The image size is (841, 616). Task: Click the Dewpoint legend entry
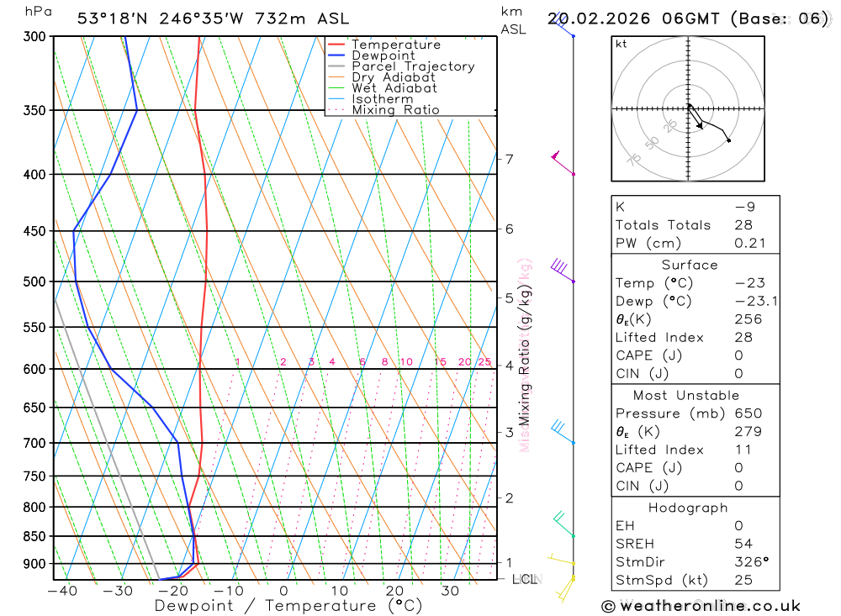(x=372, y=55)
